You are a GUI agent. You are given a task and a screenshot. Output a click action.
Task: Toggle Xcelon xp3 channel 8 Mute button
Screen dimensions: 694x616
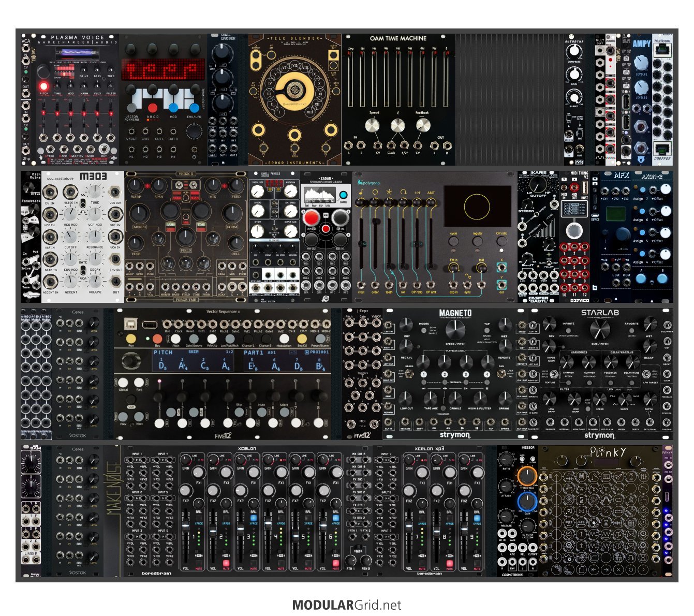(449, 563)
